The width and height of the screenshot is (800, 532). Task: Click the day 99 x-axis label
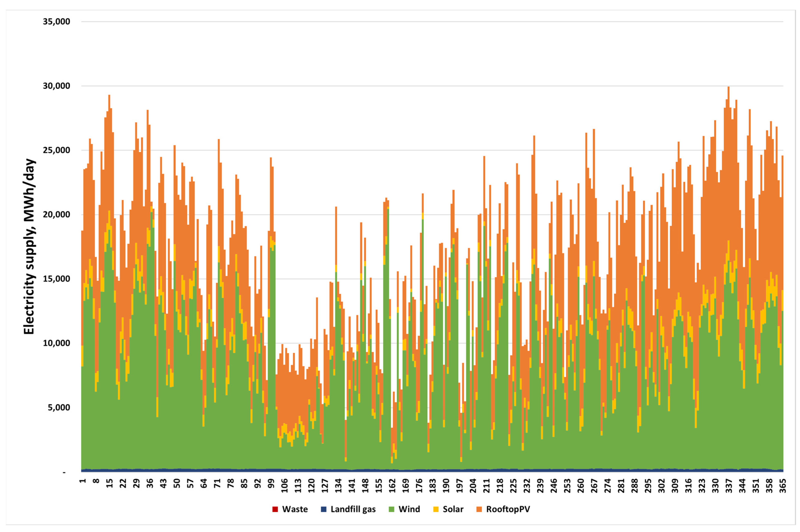click(x=271, y=484)
